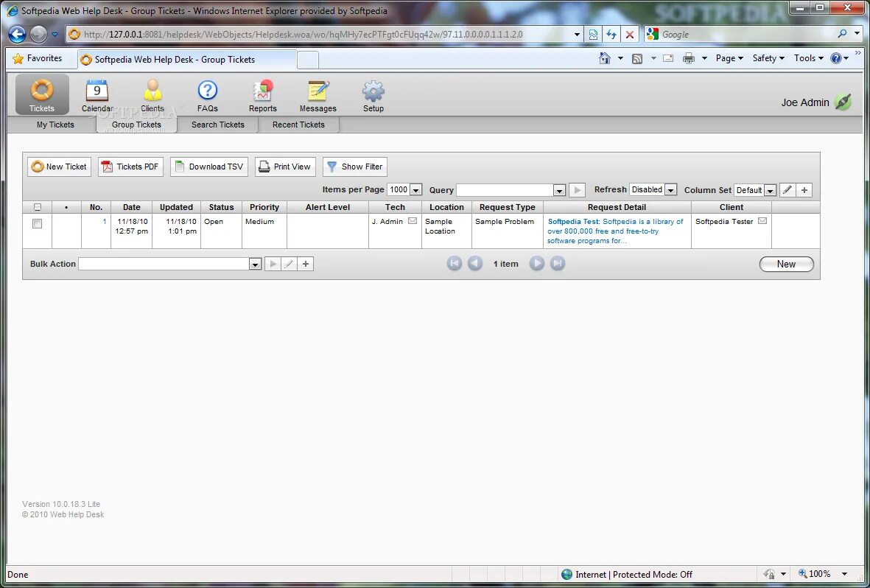Switch to the Recent Tickets tab
This screenshot has width=870, height=588.
click(298, 125)
